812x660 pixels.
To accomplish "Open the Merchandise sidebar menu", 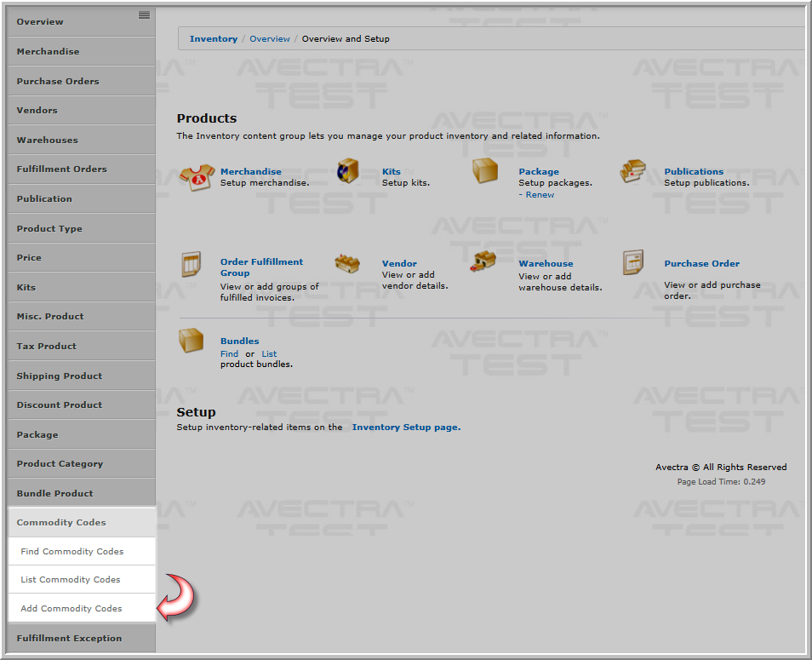I will [x=82, y=51].
